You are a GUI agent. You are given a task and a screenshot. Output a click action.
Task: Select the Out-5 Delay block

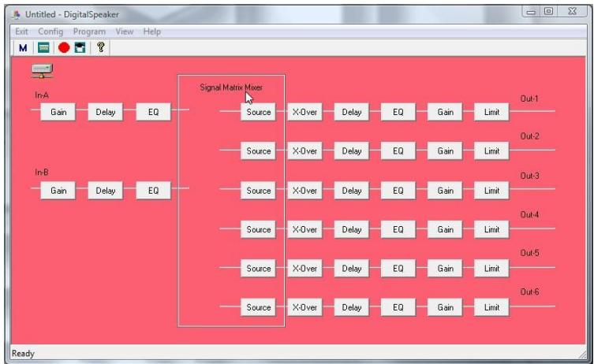[352, 268]
